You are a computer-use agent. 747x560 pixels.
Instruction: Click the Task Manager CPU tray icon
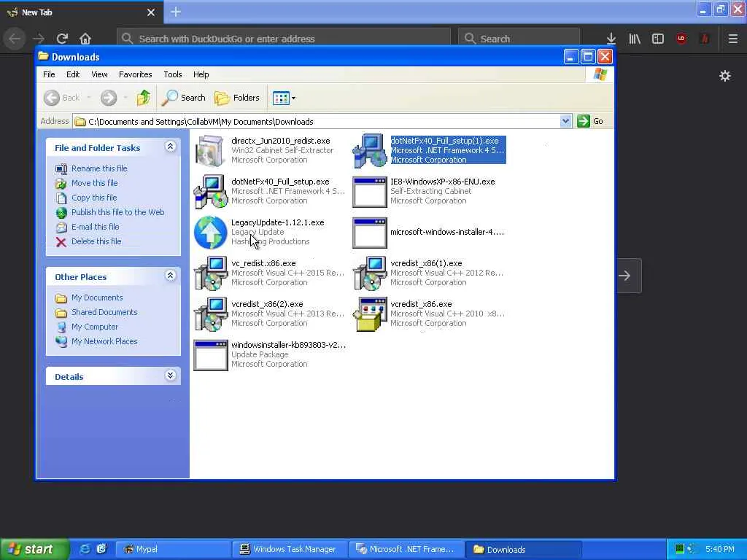tap(679, 549)
